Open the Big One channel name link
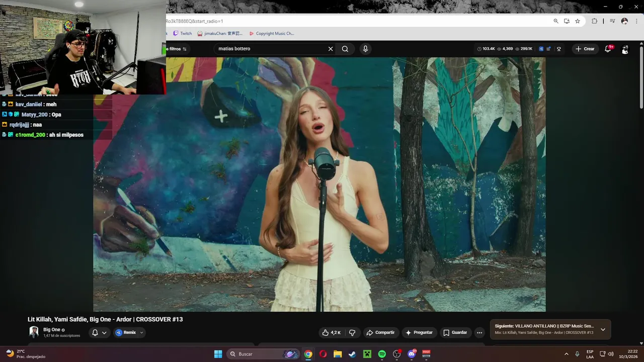This screenshot has width=644, height=362. click(52, 330)
